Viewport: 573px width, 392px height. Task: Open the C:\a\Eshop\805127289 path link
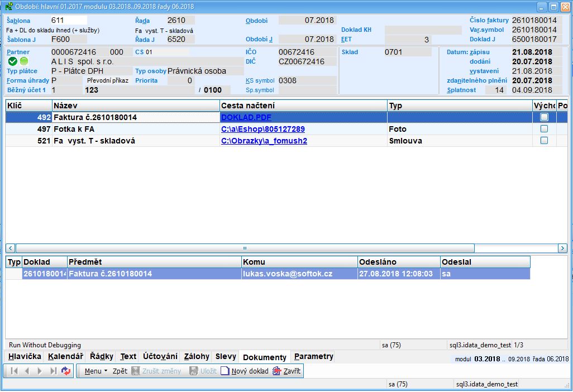(x=262, y=129)
